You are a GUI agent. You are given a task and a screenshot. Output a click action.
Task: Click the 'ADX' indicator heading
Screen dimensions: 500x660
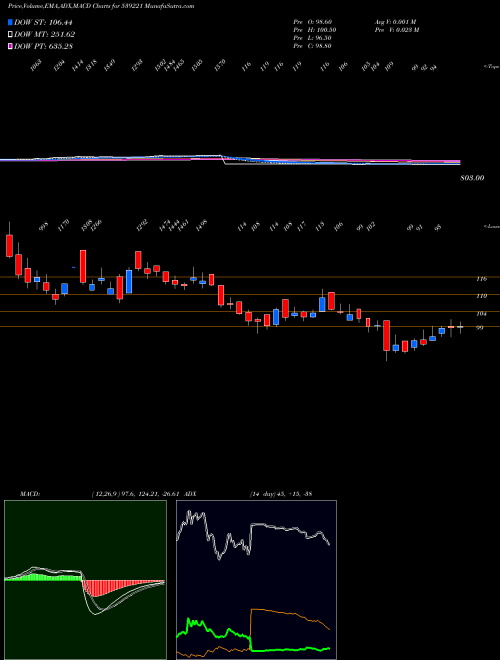point(190,493)
